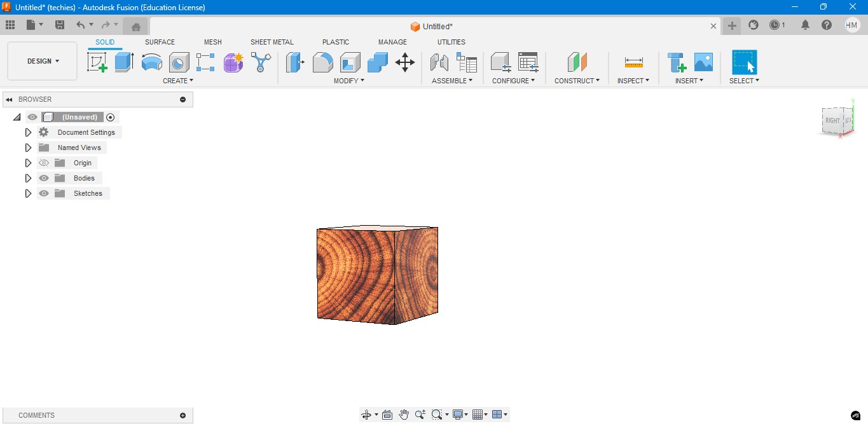Switch to the UTILITIES tab

[x=451, y=42]
